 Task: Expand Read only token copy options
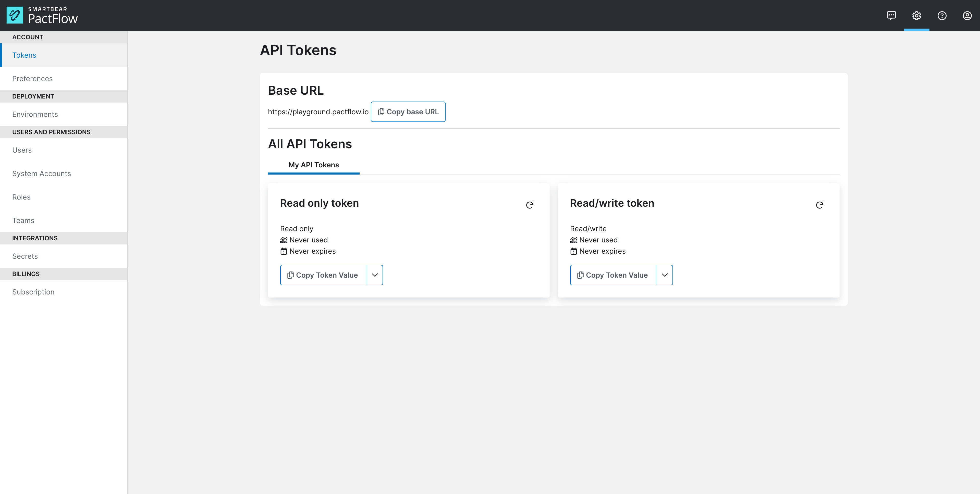375,275
